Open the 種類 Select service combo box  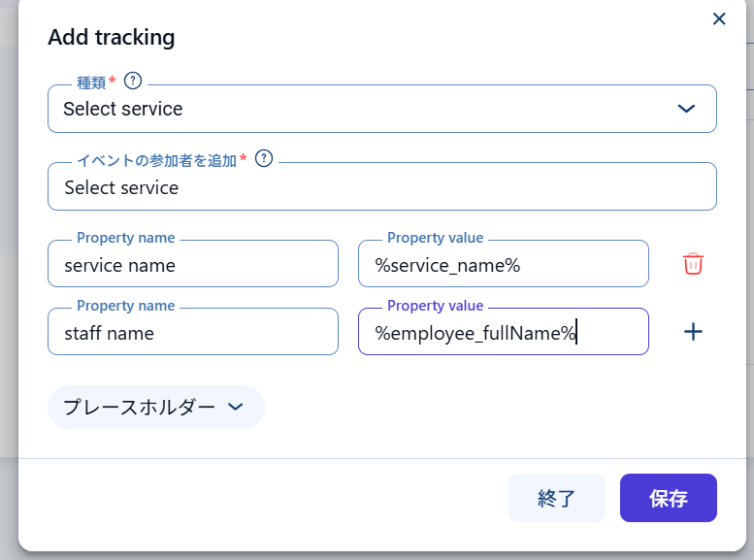(369, 109)
